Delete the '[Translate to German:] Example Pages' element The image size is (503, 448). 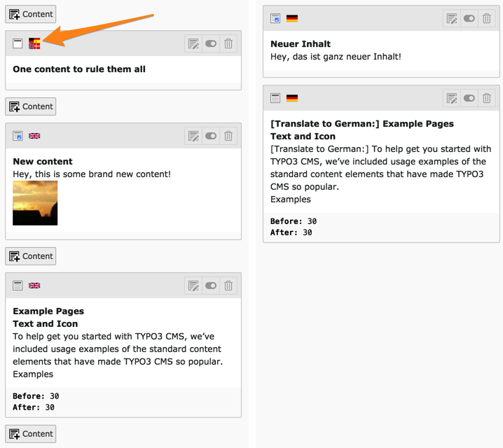[486, 98]
